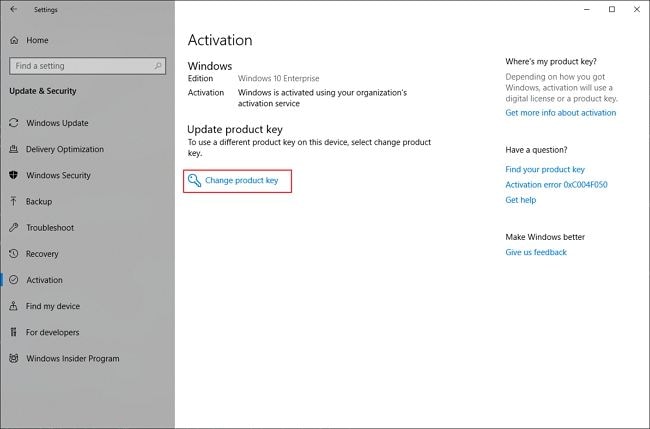The image size is (650, 429).
Task: Focus the Find a setting search field
Action: [x=80, y=66]
